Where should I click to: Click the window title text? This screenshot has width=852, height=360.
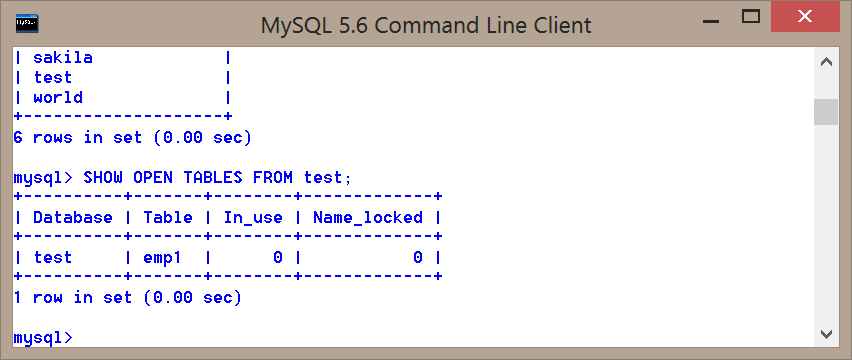tap(425, 25)
